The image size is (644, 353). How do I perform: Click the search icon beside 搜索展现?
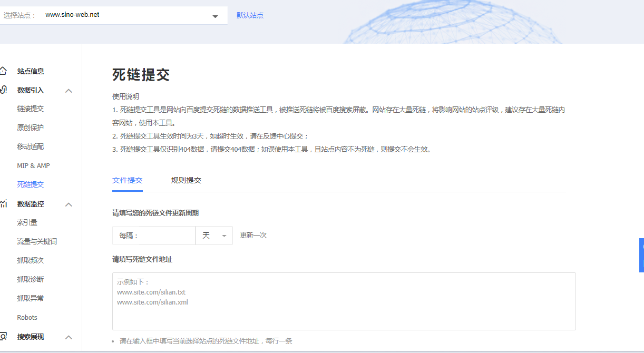(x=4, y=336)
